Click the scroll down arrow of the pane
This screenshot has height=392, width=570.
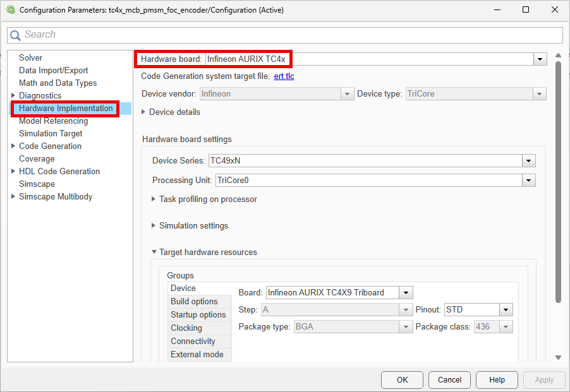[x=559, y=357]
